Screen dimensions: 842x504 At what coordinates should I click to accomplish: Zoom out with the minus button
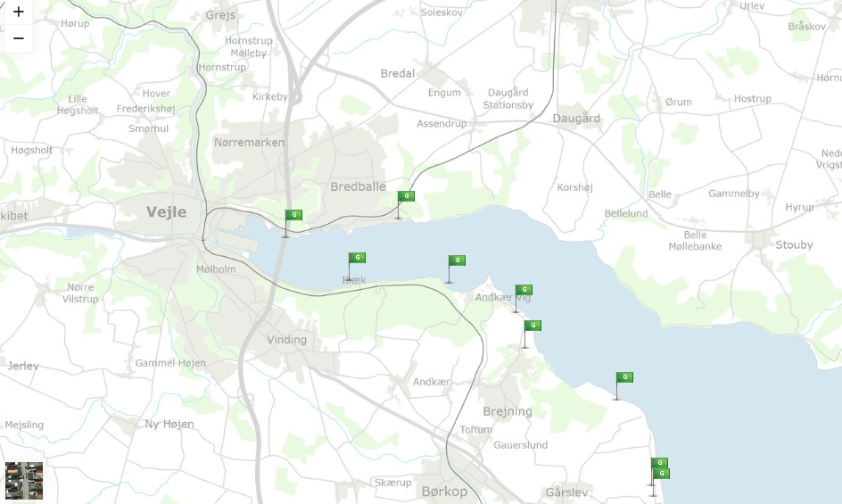(18, 38)
